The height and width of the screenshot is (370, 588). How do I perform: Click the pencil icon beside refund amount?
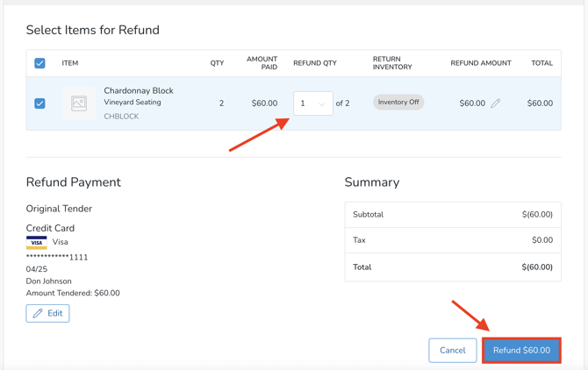point(496,103)
